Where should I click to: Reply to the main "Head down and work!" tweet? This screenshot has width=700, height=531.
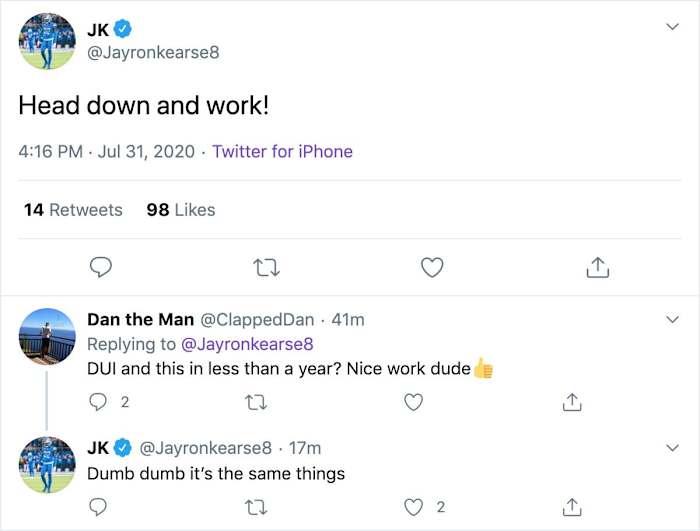[100, 267]
